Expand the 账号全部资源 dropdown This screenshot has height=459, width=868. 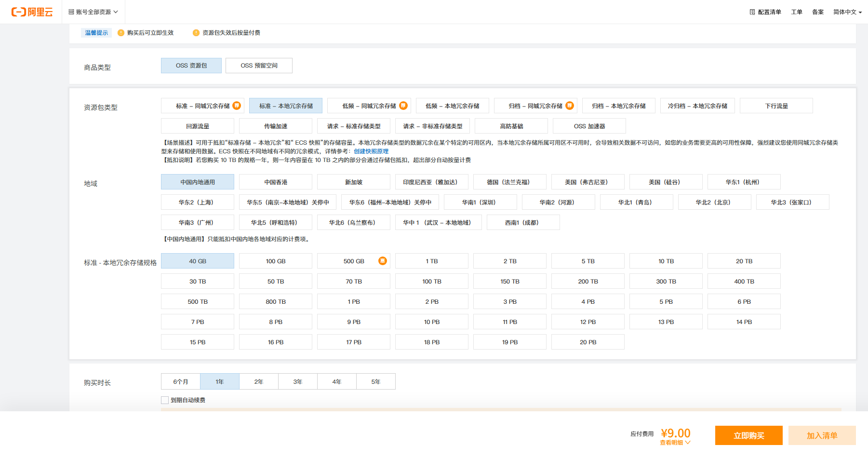click(93, 12)
